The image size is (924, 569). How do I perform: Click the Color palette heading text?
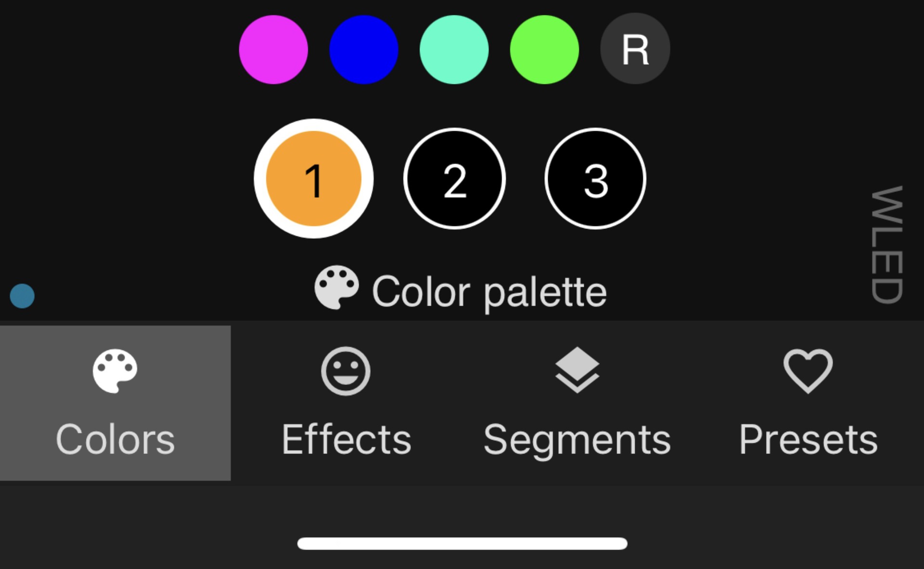tap(489, 292)
